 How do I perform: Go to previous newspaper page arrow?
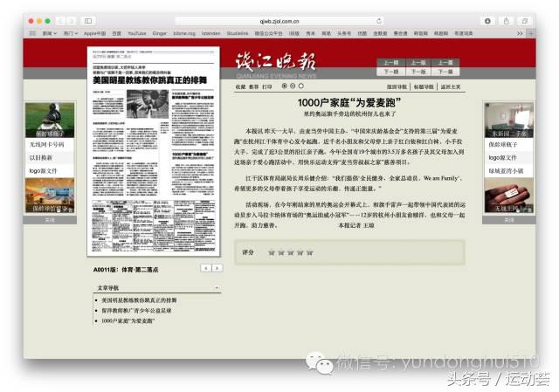coord(206,268)
